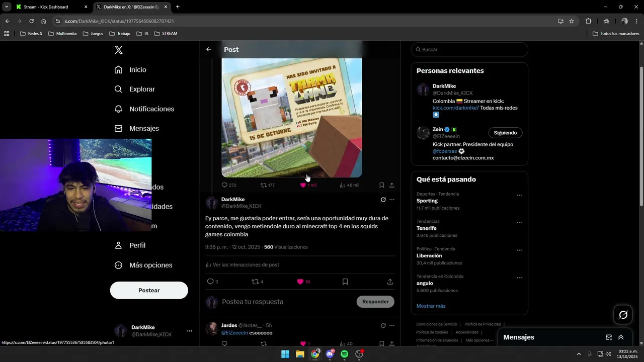Screen dimensions: 644x362
Task: Bookmark the quoted Zein post
Action: 382,185
